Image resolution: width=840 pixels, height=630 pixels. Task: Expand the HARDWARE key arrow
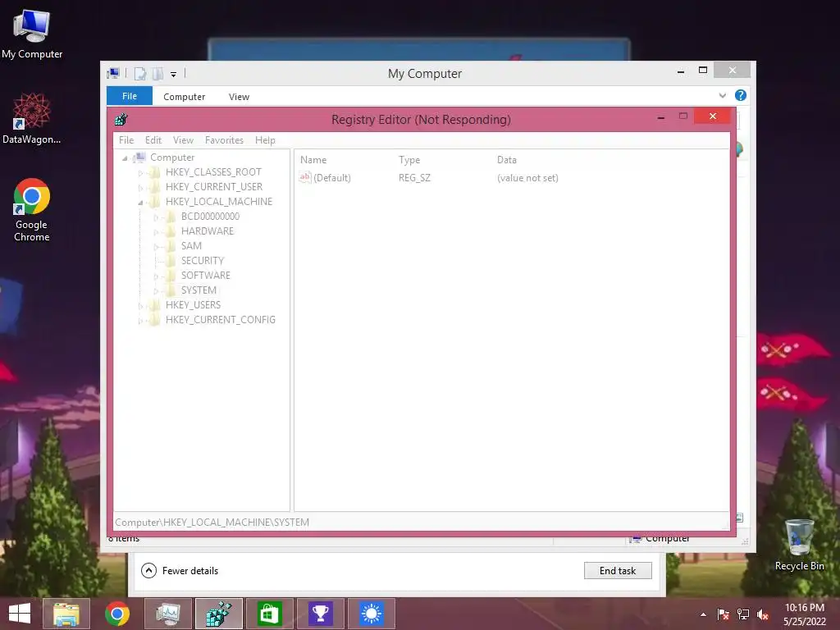click(x=156, y=232)
